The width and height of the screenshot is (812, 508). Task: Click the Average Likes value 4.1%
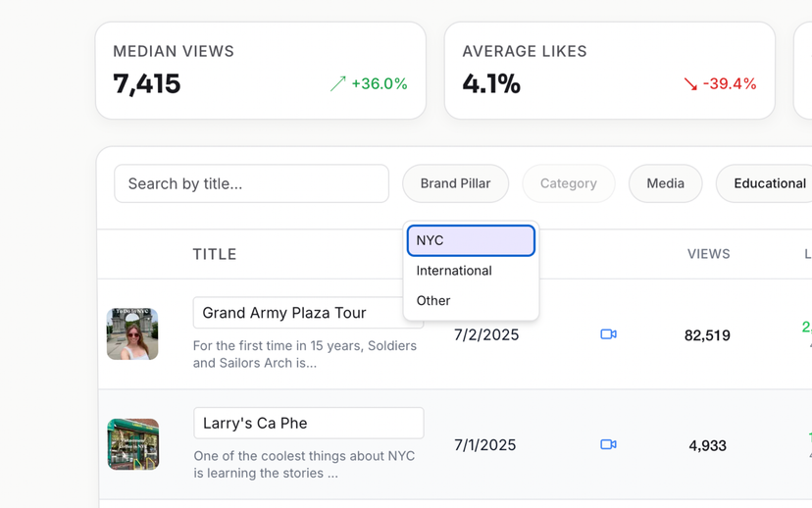click(x=491, y=84)
